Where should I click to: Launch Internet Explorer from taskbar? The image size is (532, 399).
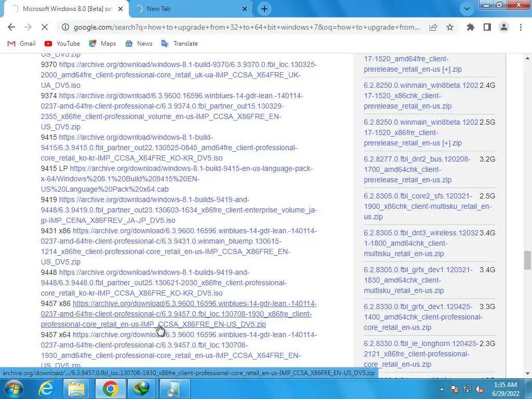pyautogui.click(x=46, y=389)
